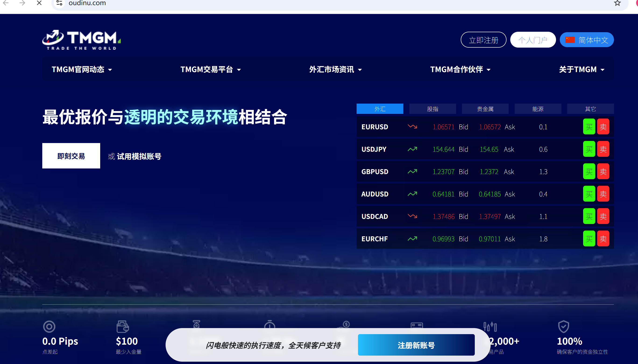Click the 立即注册 button

tap(483, 40)
